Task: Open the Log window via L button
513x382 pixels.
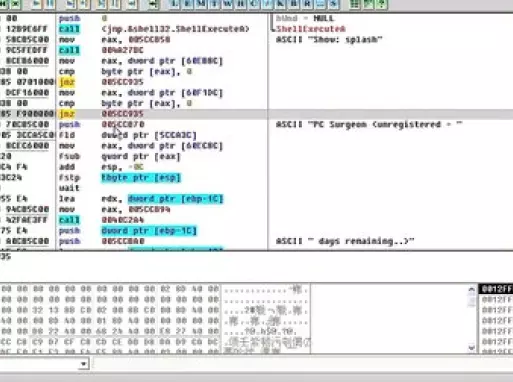Action: [174, 4]
